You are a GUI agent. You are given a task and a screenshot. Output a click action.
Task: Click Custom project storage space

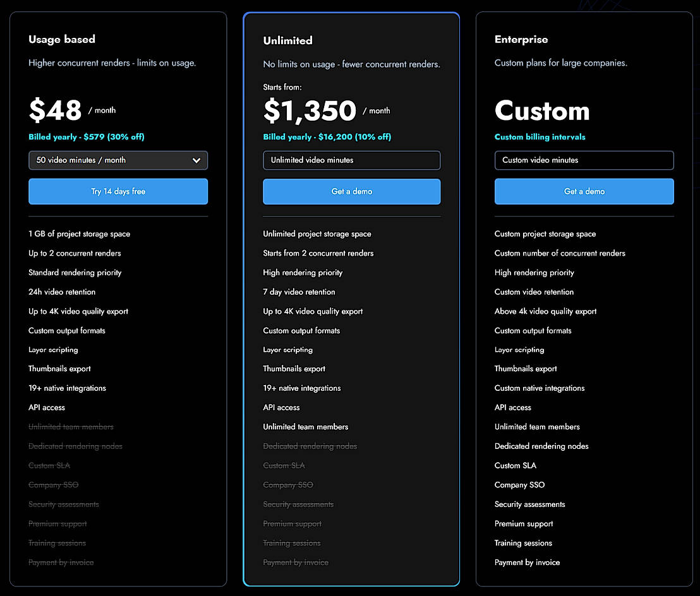(545, 234)
